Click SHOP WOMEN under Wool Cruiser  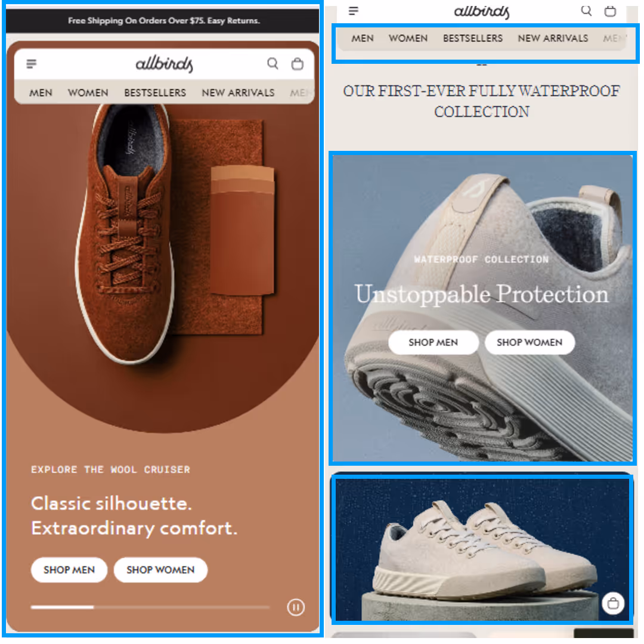coord(160,569)
